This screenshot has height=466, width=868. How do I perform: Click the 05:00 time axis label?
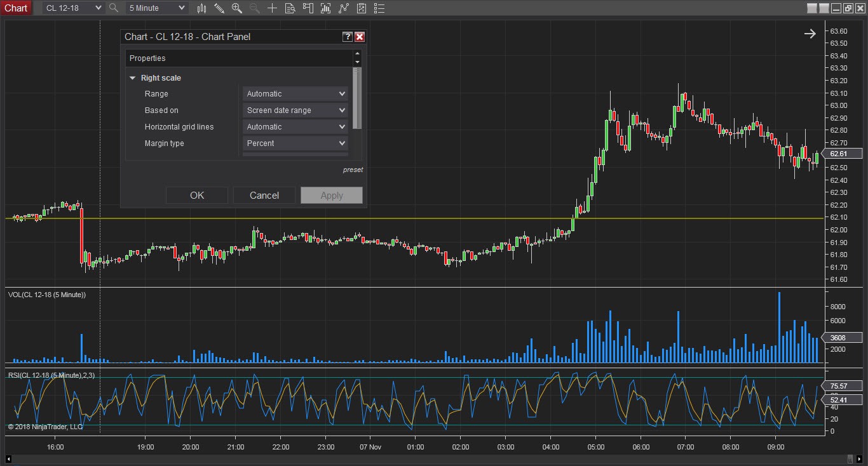click(596, 447)
